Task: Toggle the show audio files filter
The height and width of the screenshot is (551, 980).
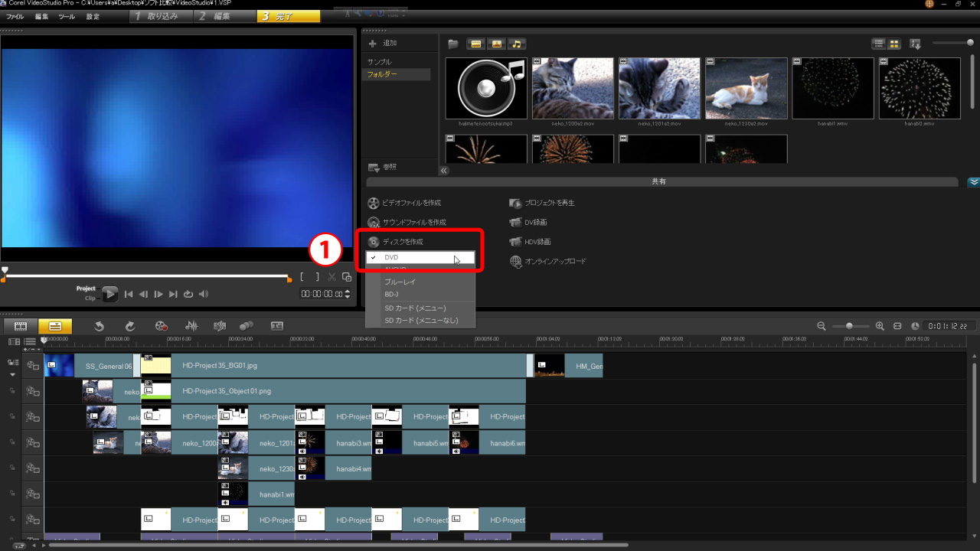Action: click(x=518, y=44)
